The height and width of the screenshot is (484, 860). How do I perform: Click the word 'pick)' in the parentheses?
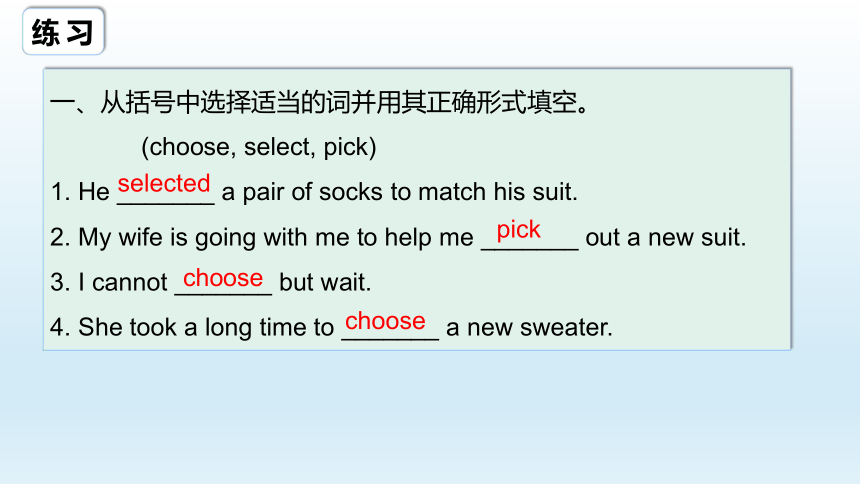coord(350,147)
